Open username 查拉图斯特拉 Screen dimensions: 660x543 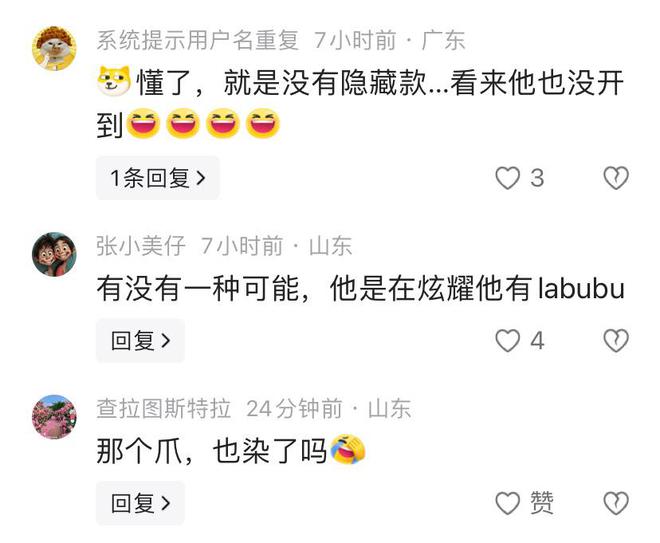tap(164, 409)
